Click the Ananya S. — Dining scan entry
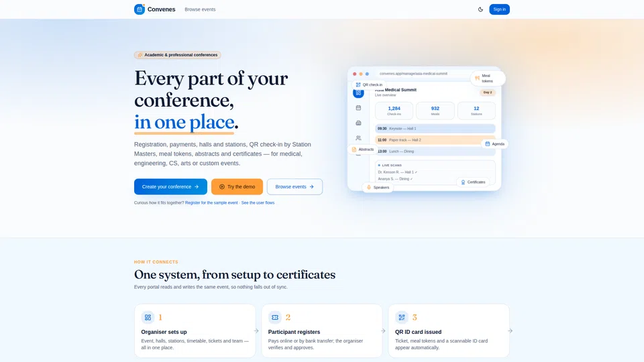This screenshot has height=362, width=644. tap(395, 179)
